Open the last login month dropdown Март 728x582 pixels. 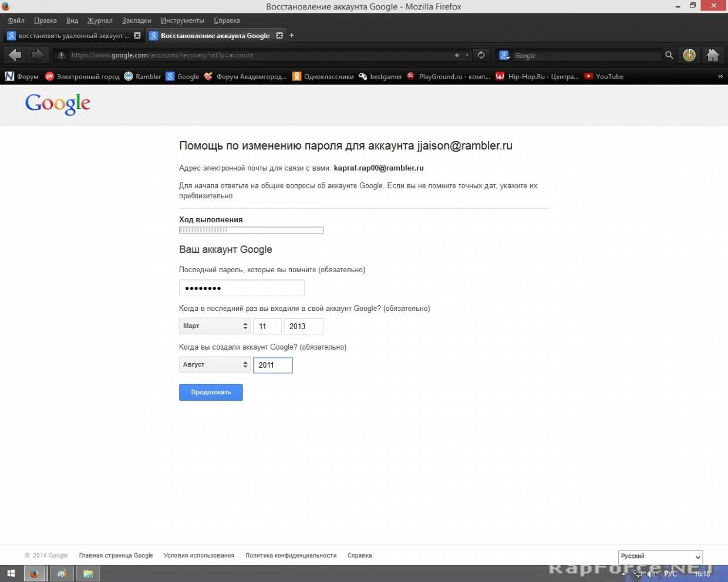point(215,326)
